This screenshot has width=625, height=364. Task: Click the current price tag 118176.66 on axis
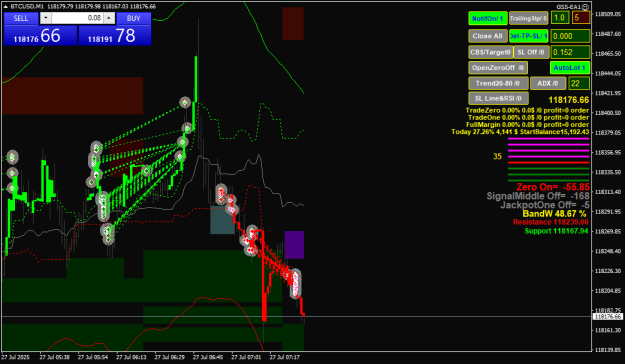point(607,317)
